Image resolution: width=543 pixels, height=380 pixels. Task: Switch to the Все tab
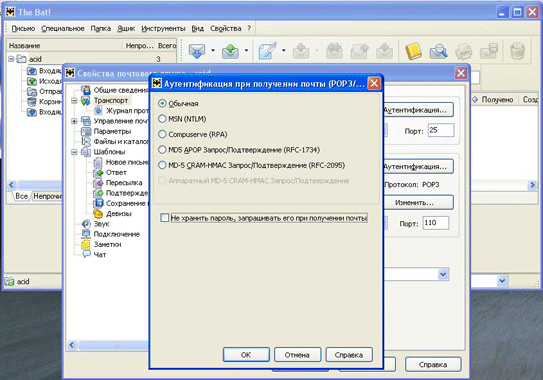click(x=21, y=196)
